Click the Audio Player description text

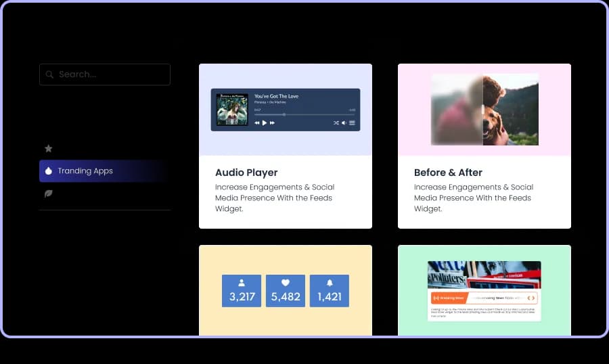point(275,198)
